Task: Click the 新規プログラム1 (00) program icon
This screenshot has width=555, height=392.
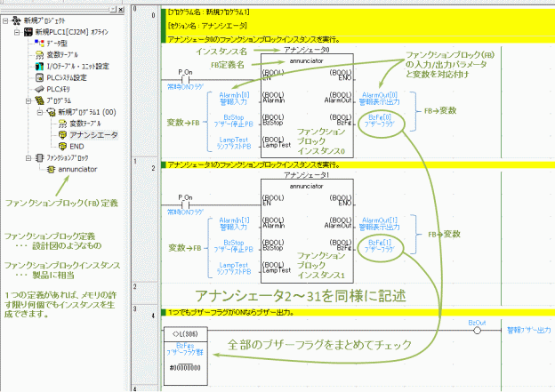Action: coord(52,112)
